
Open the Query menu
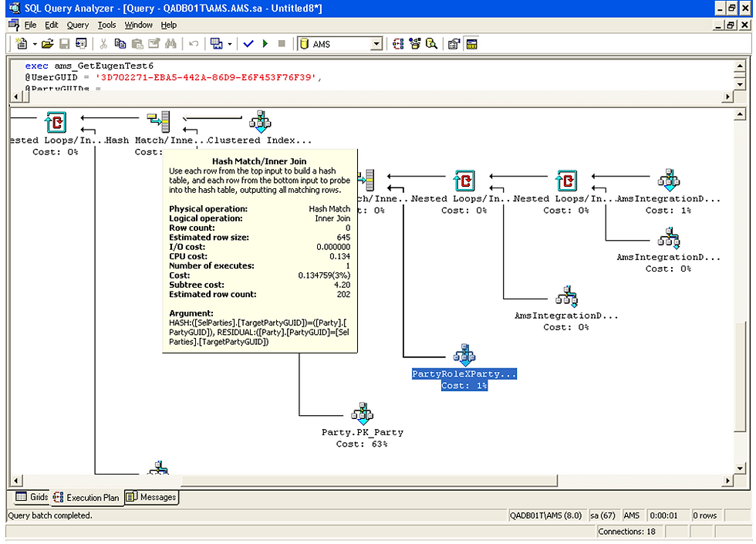(x=78, y=25)
